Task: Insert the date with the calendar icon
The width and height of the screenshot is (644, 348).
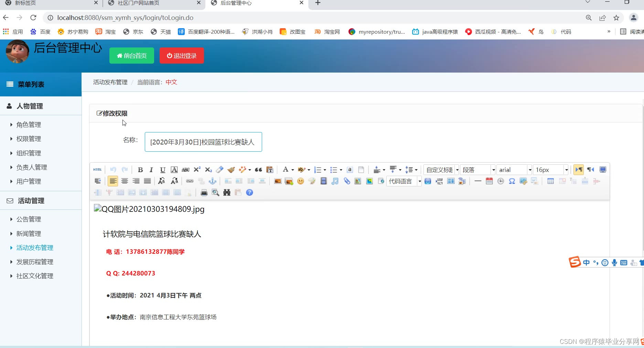Action: point(489,181)
